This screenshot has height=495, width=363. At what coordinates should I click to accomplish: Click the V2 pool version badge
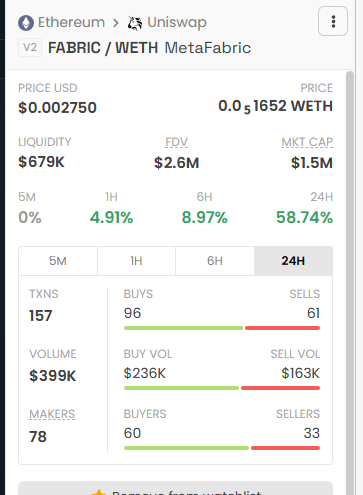pyautogui.click(x=30, y=47)
